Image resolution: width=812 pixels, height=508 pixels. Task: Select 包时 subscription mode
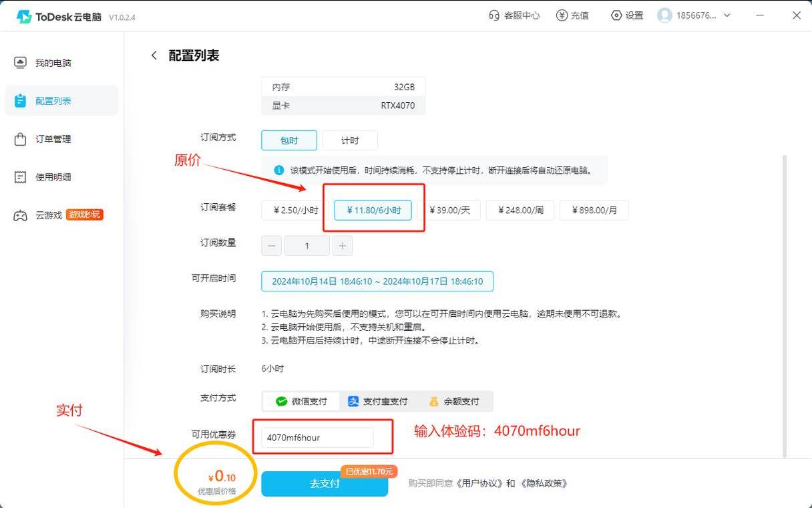[289, 140]
